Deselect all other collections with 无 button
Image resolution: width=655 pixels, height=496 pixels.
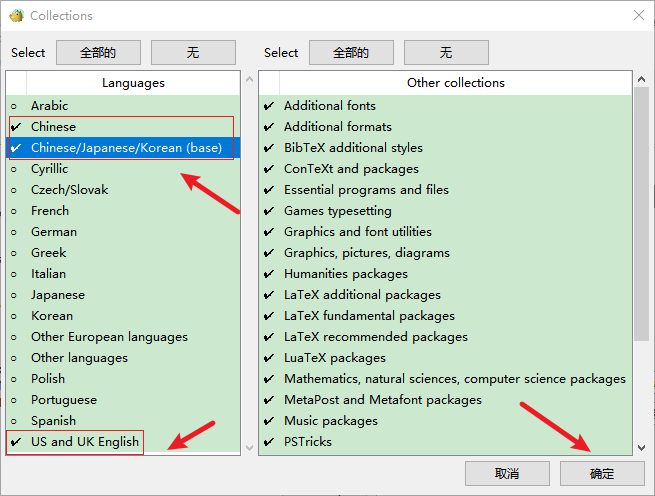446,53
